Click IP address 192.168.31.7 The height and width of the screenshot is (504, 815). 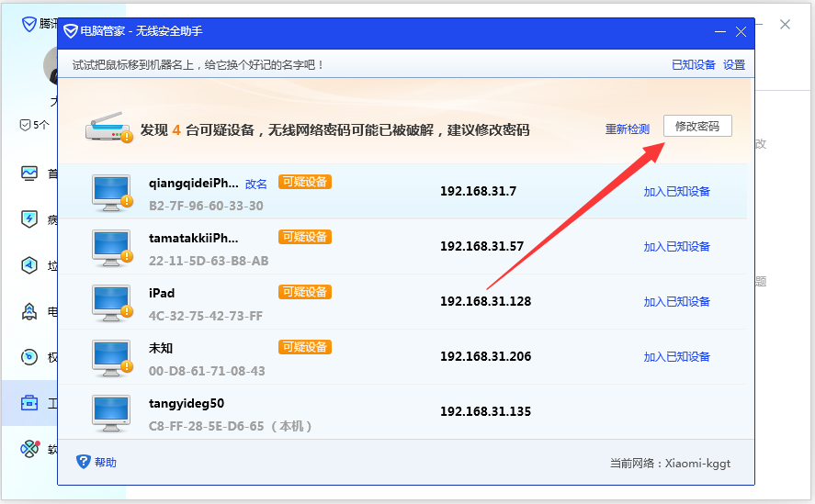tap(478, 192)
